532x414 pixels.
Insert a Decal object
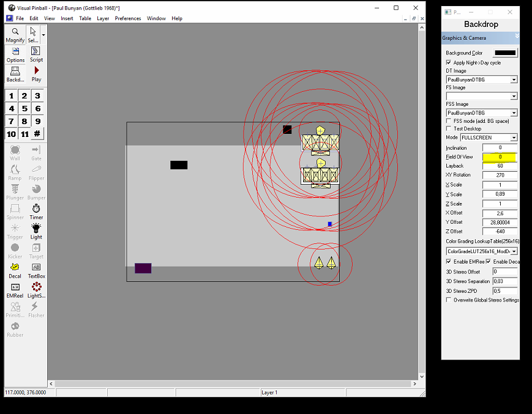click(15, 271)
